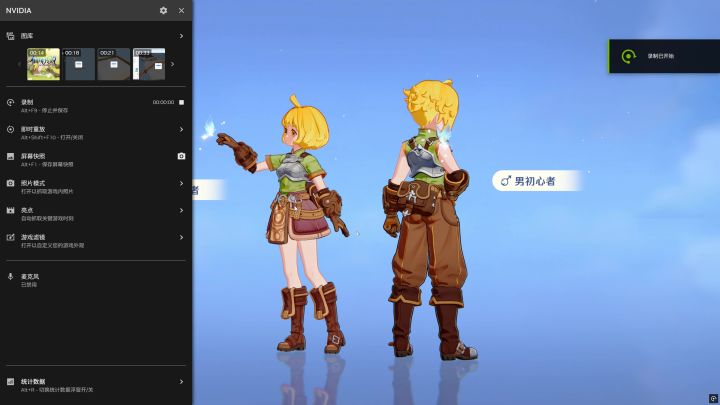Expand the highlights (亮点) chevron
Screen dimensions: 720x405
click(x=181, y=210)
